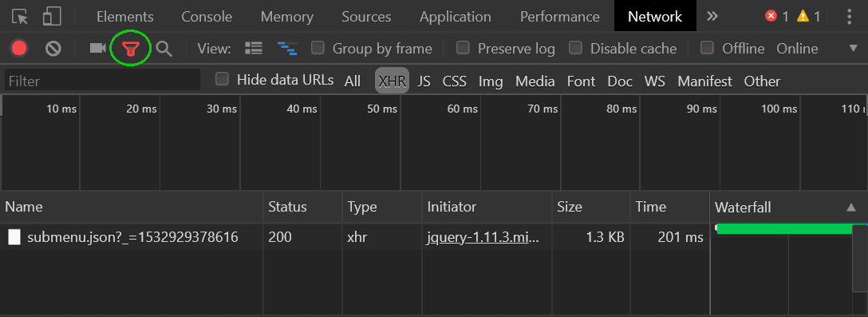Screen dimensions: 868x317
Task: Click the green waterfall timing bar
Action: [784, 229]
